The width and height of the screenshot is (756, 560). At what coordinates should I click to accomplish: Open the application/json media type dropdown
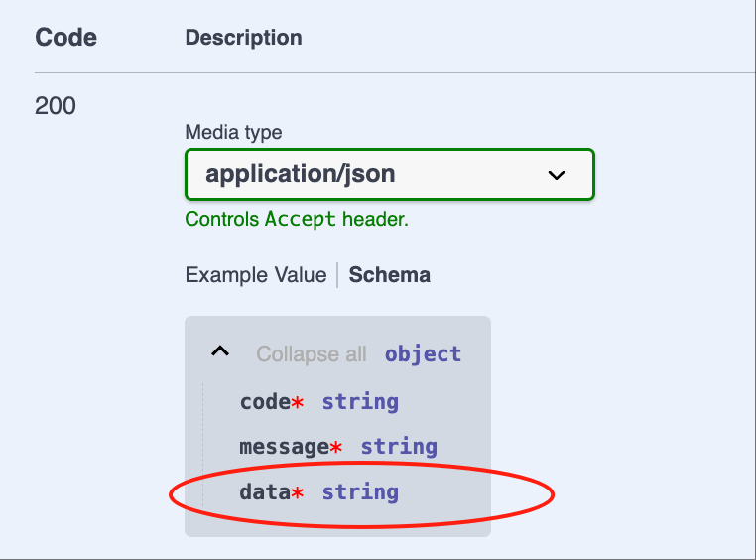(390, 174)
